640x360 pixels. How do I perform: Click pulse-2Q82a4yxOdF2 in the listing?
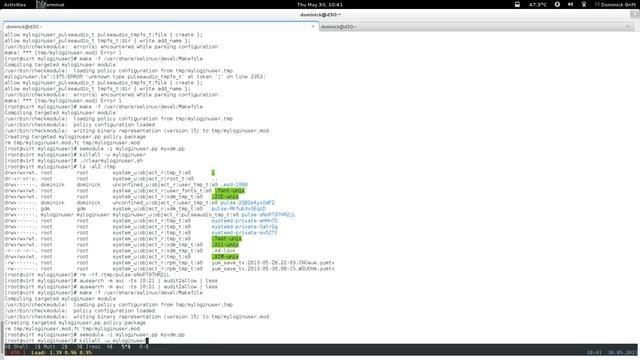(x=247, y=202)
